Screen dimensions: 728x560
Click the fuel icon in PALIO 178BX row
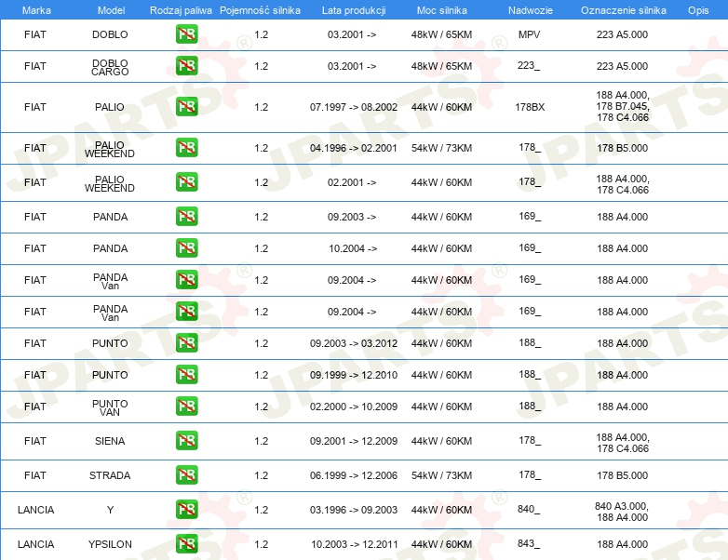186,106
